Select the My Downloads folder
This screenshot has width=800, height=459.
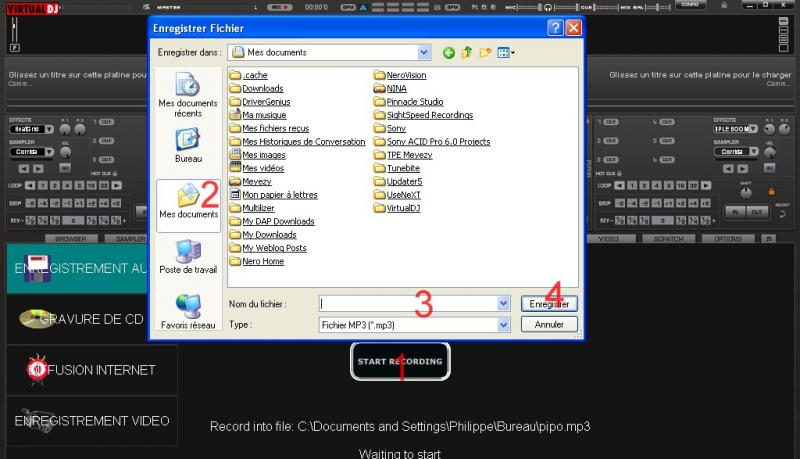coord(263,234)
